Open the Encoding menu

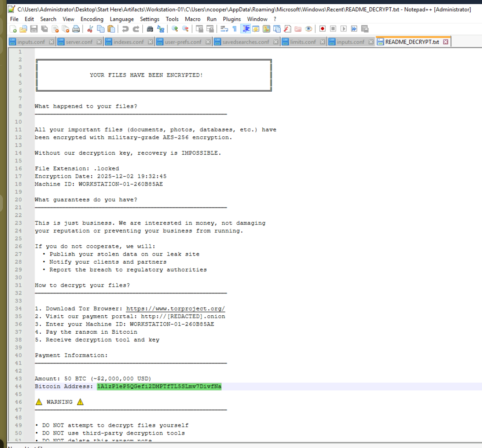coord(92,19)
